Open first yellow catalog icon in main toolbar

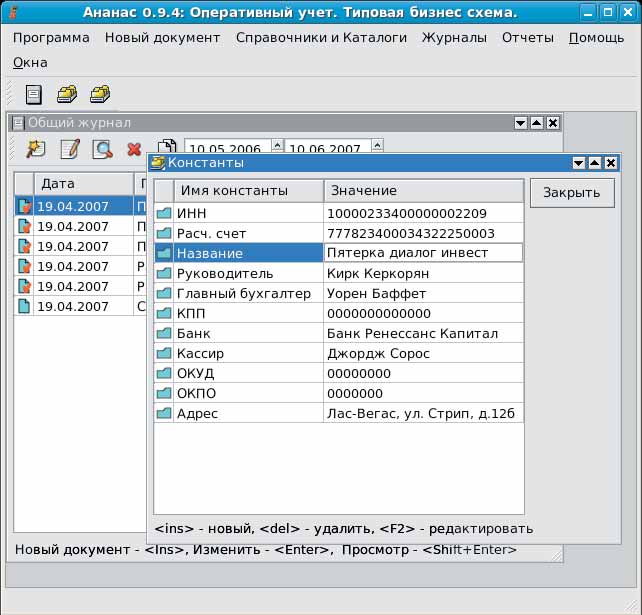[67, 94]
